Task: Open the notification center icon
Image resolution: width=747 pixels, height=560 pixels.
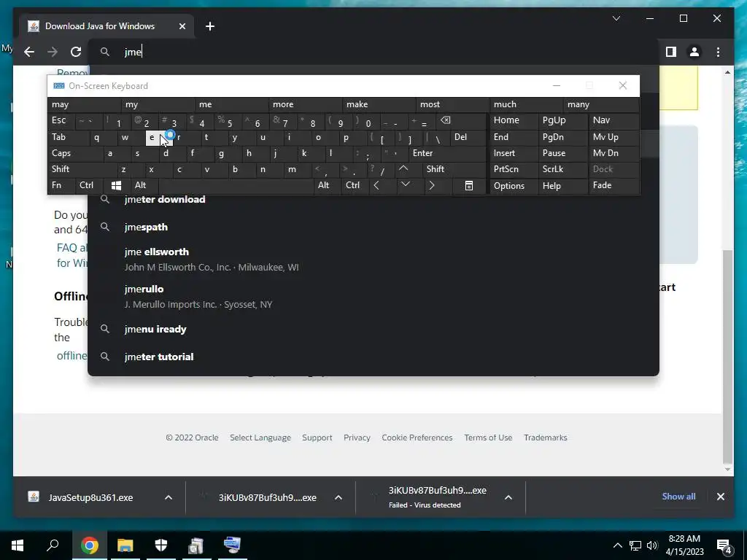Action: click(x=724, y=545)
